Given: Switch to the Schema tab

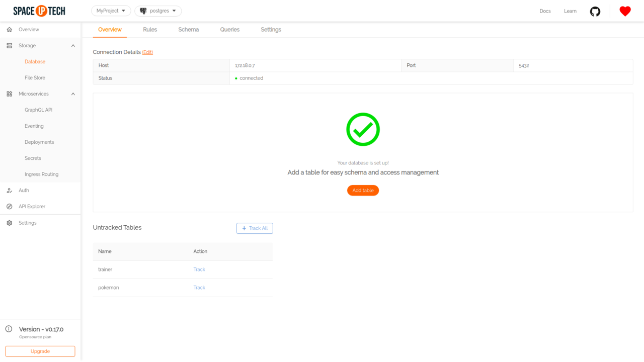Looking at the screenshot, I should [188, 30].
